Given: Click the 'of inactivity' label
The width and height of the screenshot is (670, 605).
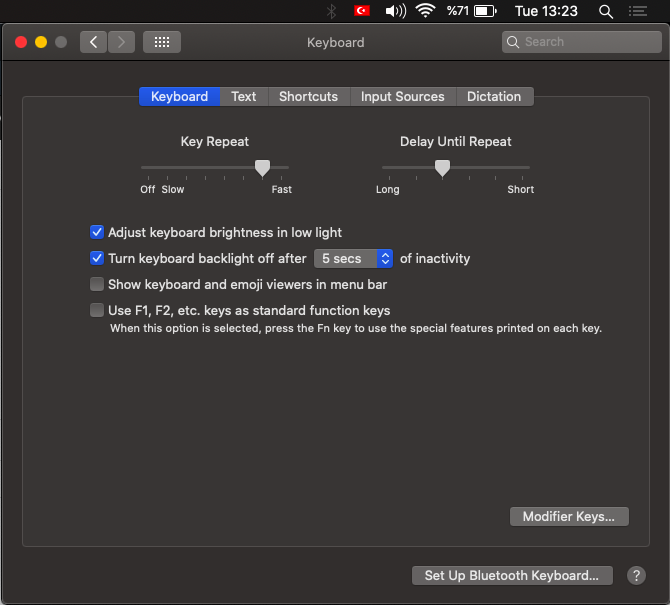Looking at the screenshot, I should [x=435, y=258].
